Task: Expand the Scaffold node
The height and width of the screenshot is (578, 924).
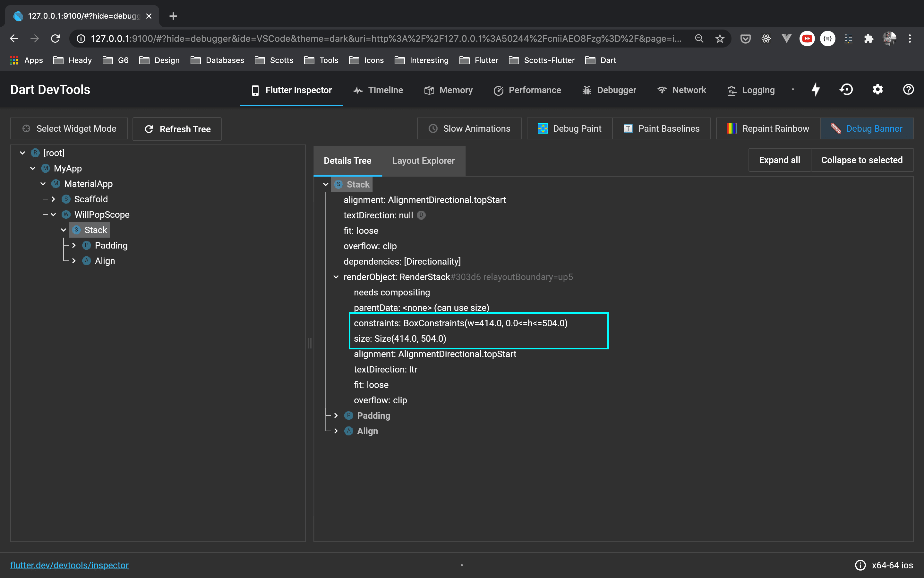Action: coord(54,199)
